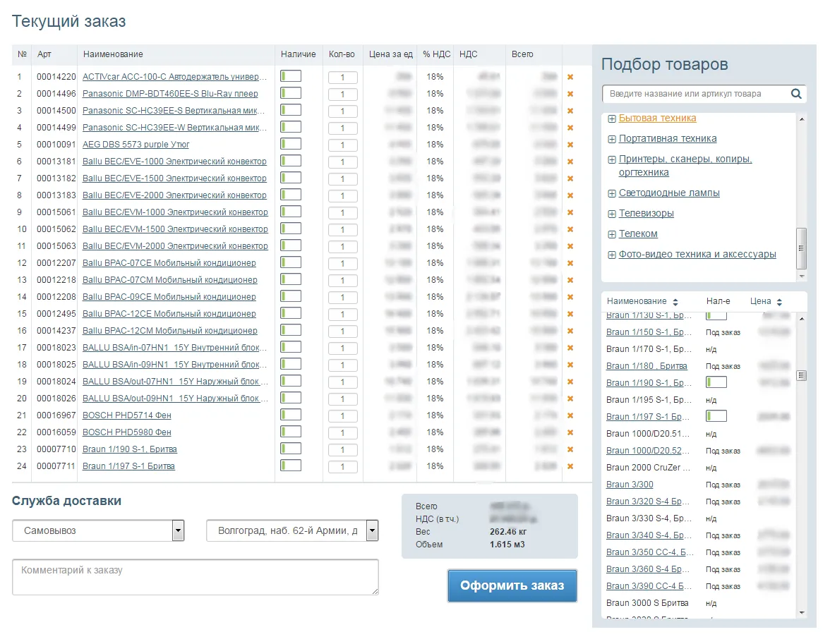Remove ACTIVcar ACC-100-C row with orange cross
Screen dimensions: 830x644
[570, 78]
